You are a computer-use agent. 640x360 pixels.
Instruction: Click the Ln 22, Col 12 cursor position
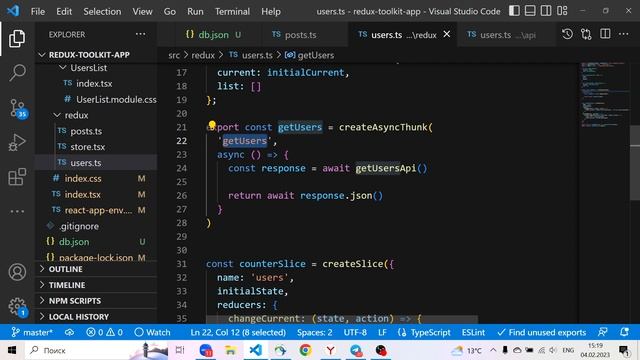[238, 332]
